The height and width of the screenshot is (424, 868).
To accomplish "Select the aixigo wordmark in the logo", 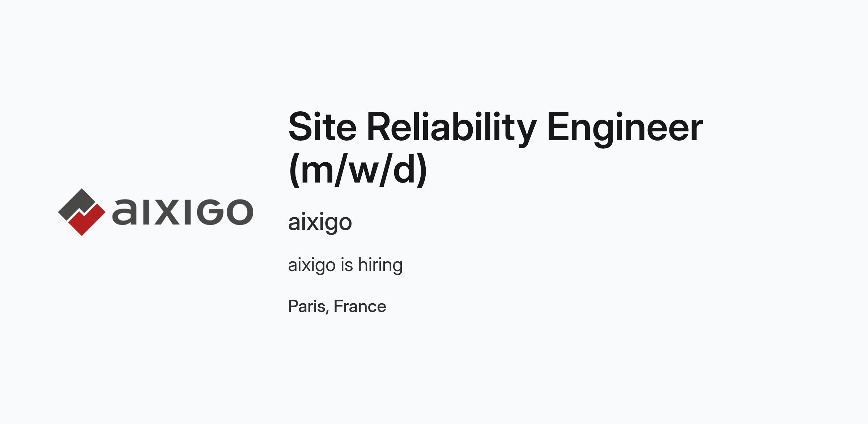I will point(183,212).
